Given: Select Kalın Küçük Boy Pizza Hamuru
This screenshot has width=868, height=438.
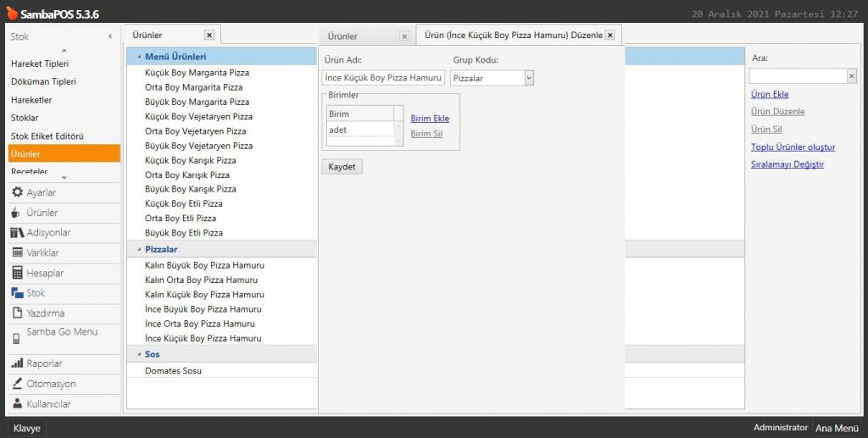Looking at the screenshot, I should [204, 295].
